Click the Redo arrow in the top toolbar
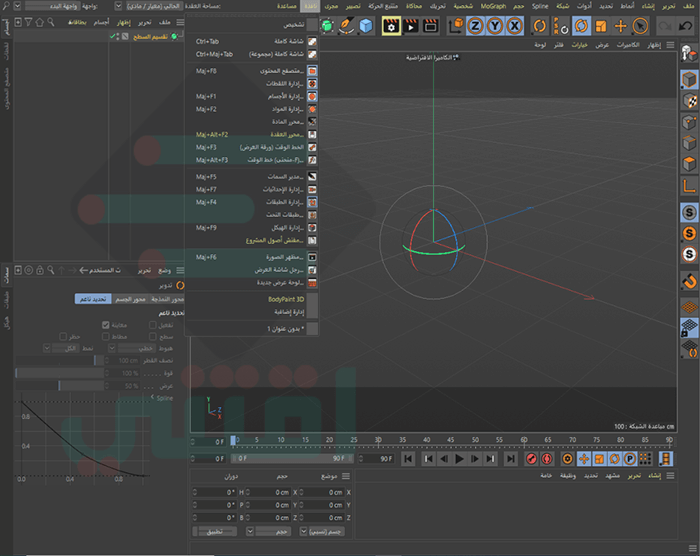The width and height of the screenshot is (700, 556). (x=665, y=26)
